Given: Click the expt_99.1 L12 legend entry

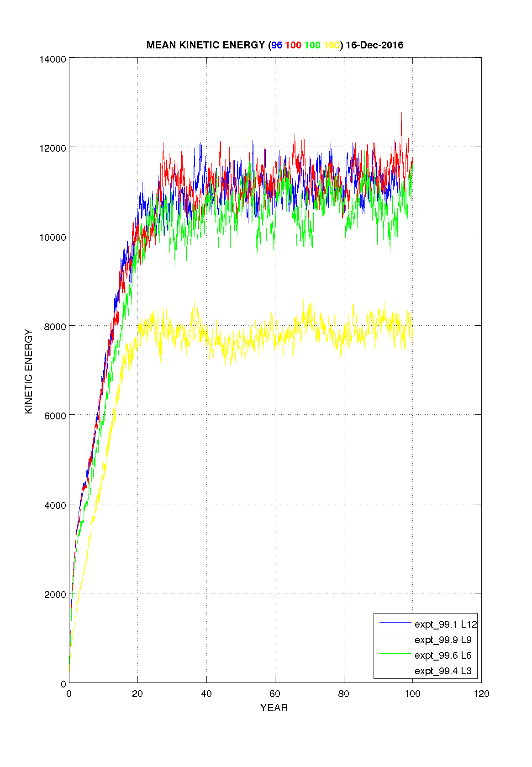Looking at the screenshot, I should point(445,624).
